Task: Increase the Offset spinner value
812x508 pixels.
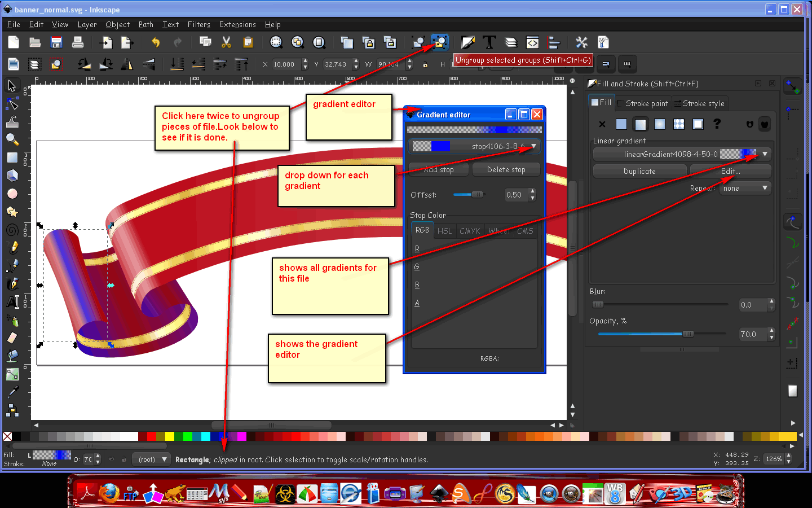Action: pos(532,192)
